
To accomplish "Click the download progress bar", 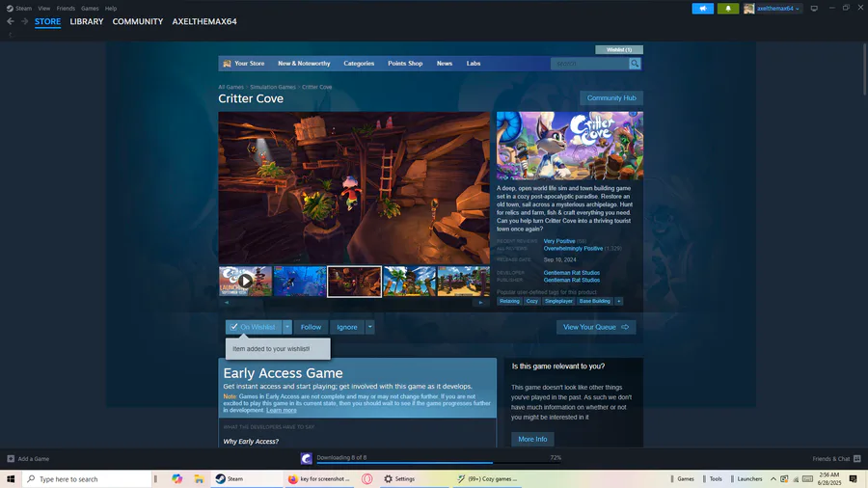I will (x=439, y=463).
